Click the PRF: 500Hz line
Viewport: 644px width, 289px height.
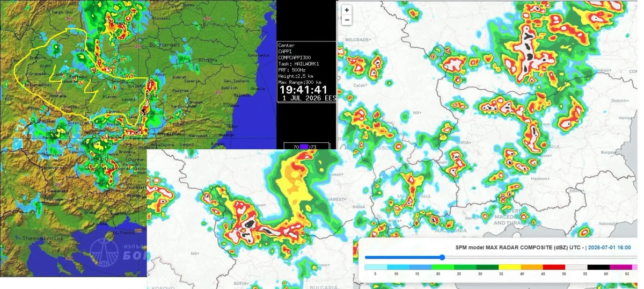coord(293,69)
